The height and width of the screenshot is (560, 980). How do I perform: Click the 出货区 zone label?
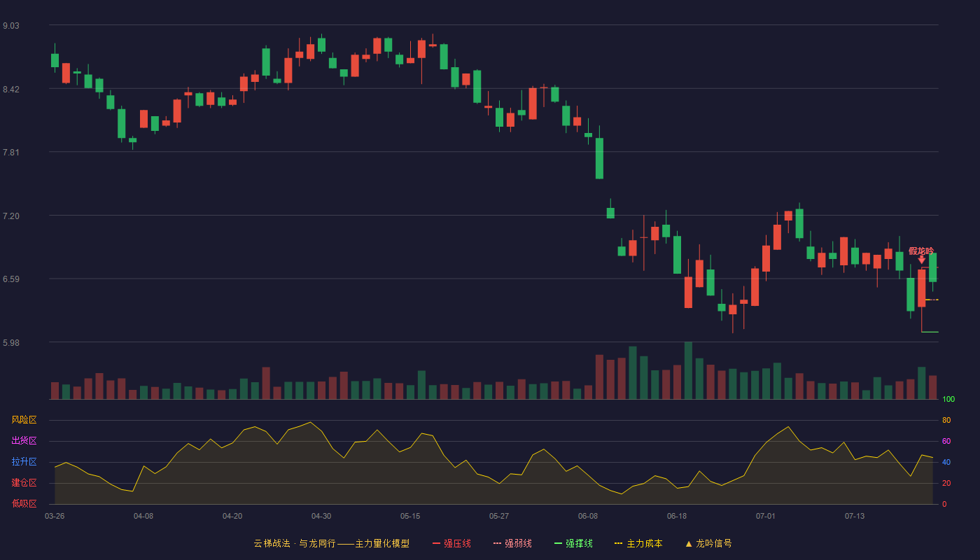point(24,441)
